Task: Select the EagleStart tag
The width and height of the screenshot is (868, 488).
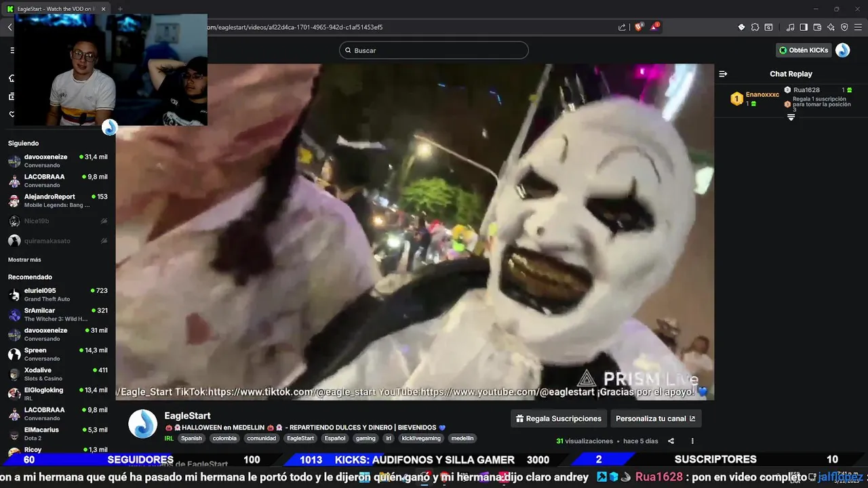Action: tap(300, 439)
